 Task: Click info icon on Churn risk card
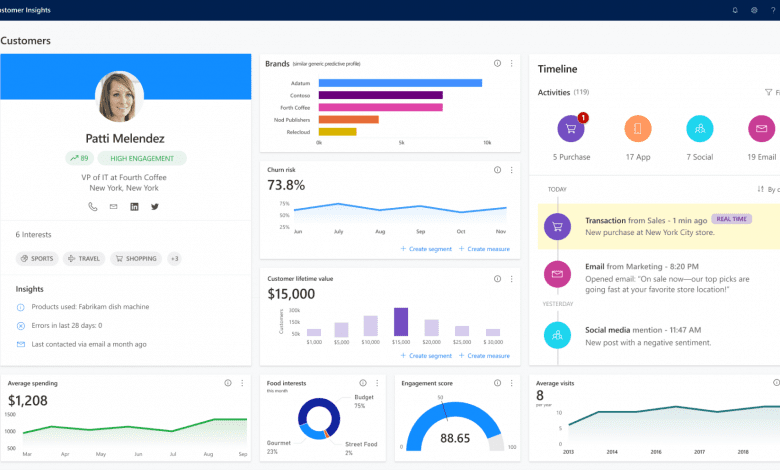[497, 170]
